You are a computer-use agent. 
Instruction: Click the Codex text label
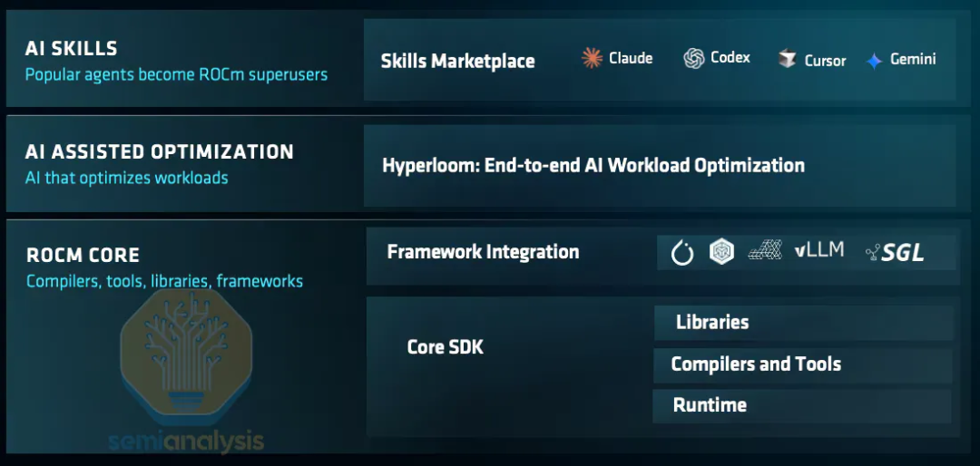click(x=730, y=58)
